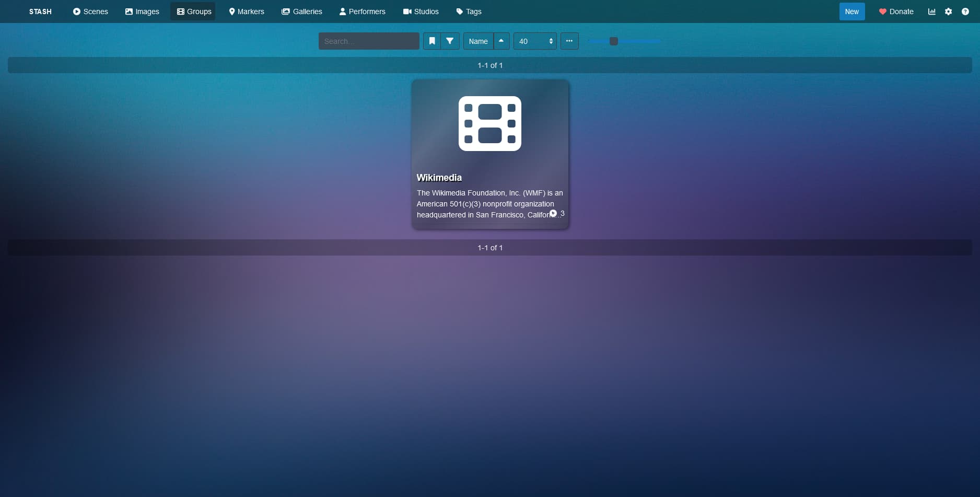Click the STASH home logo
This screenshot has width=980, height=497.
click(40, 11)
